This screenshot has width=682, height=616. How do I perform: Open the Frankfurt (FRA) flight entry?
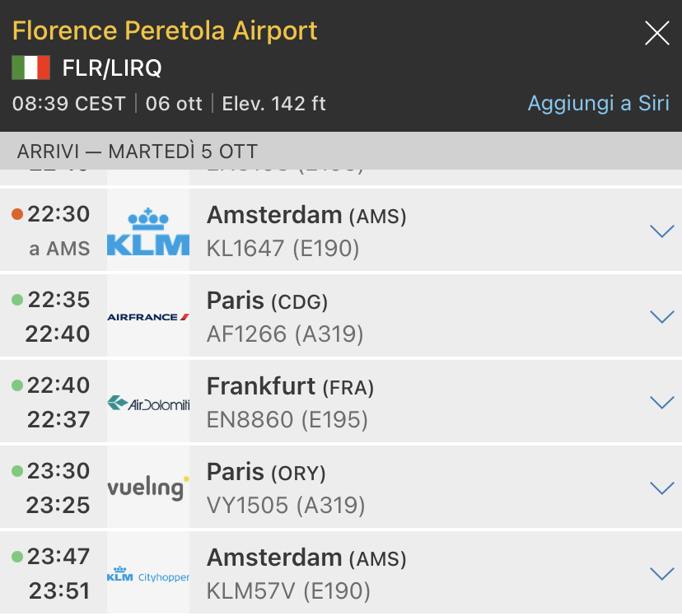point(290,386)
